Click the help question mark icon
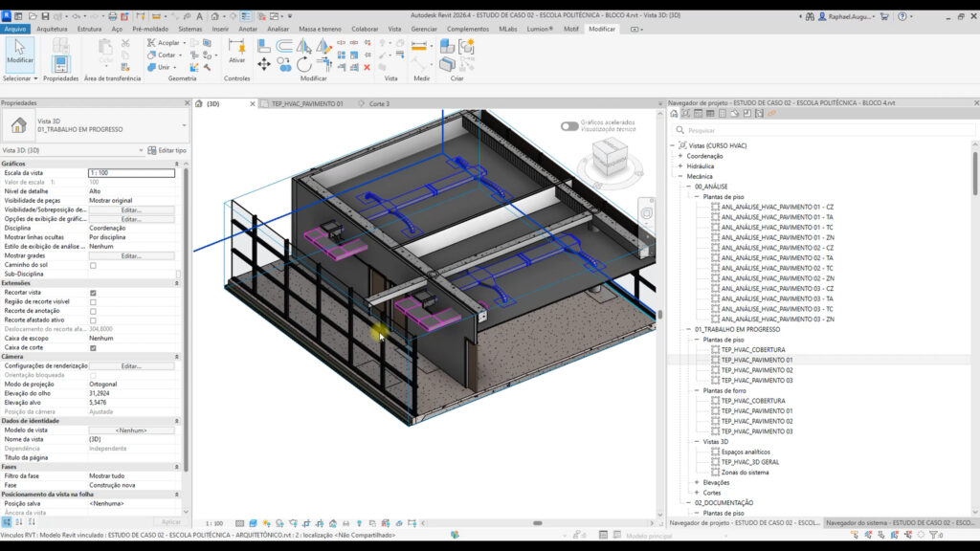The width and height of the screenshot is (980, 551). 902,16
